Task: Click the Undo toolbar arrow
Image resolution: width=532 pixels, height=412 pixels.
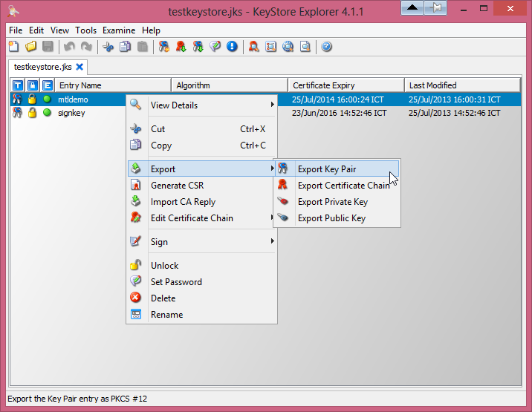Action: point(69,47)
